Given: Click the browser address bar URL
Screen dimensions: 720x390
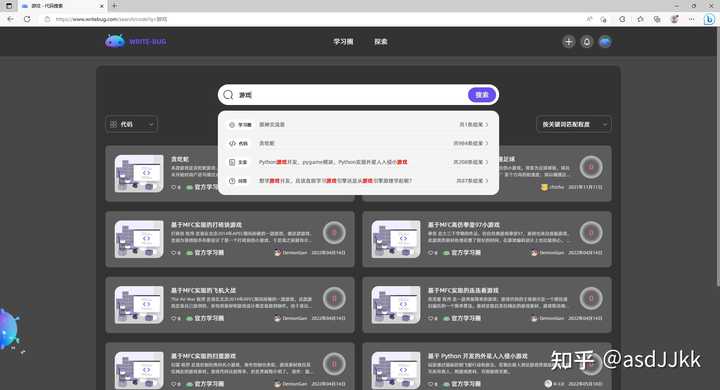Looking at the screenshot, I should (111, 19).
